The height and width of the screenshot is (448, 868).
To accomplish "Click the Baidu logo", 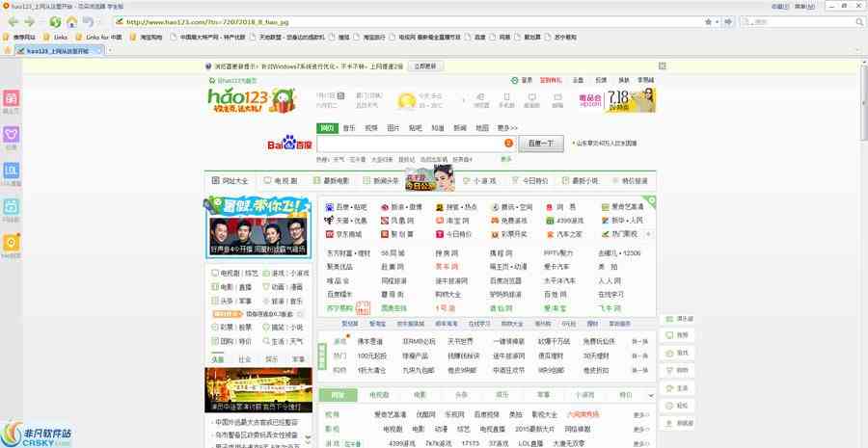I will tap(289, 144).
